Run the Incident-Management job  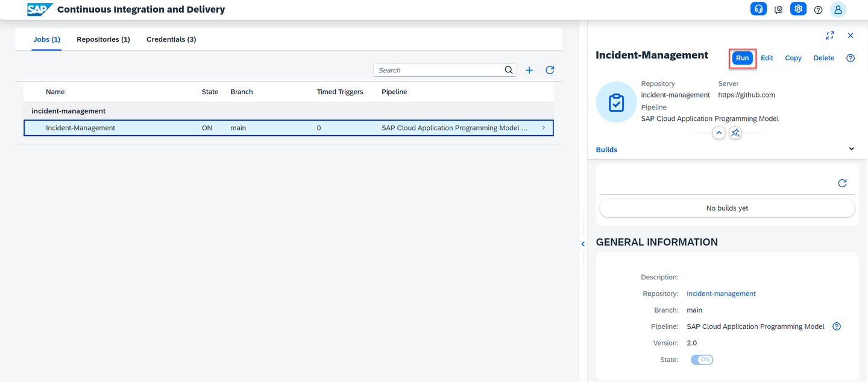tap(742, 58)
